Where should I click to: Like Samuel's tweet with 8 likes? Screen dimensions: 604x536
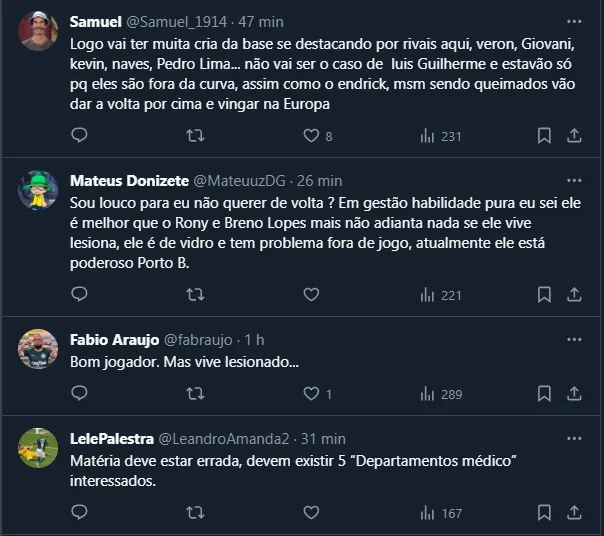pyautogui.click(x=311, y=135)
